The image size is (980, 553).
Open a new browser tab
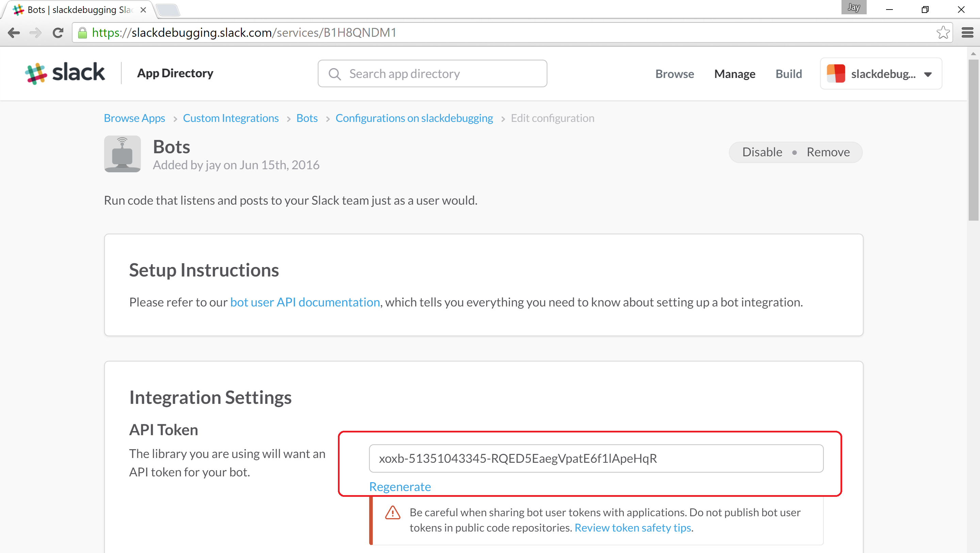[x=168, y=10]
